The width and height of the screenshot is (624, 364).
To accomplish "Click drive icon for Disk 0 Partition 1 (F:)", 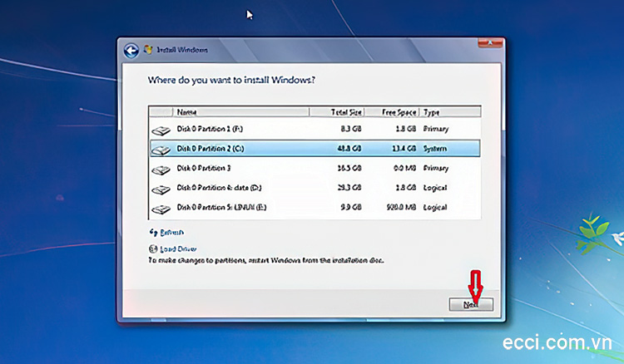I will click(161, 130).
